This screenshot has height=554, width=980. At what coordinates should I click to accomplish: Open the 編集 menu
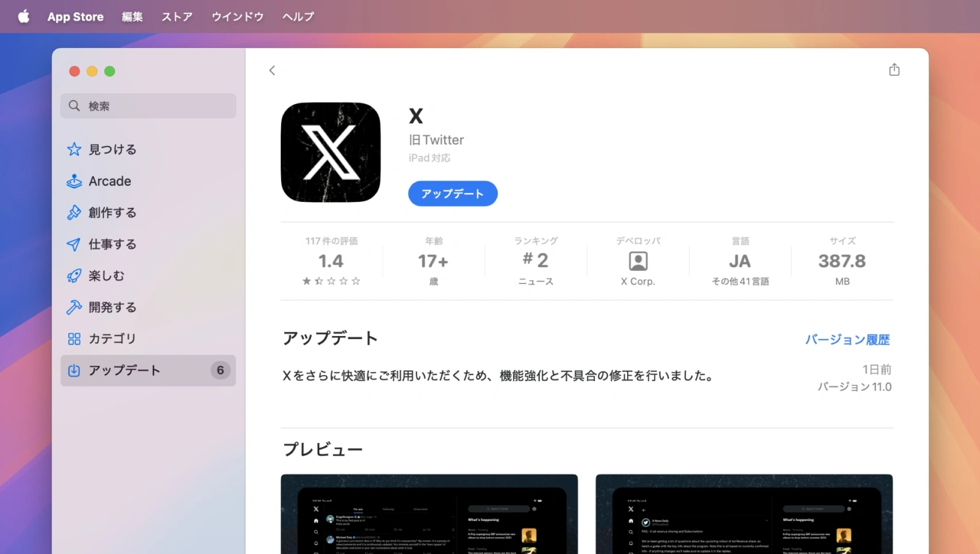point(132,17)
